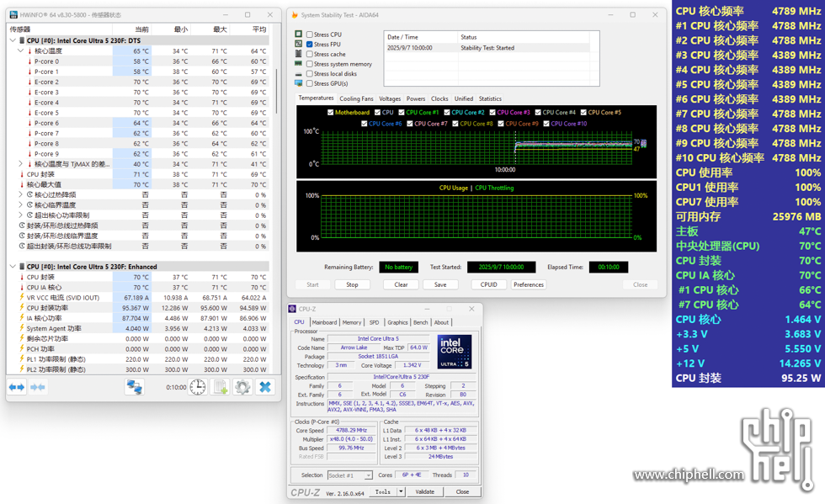The width and height of the screenshot is (825, 504).
Task: Click the HWiNFO clock reset timer icon
Action: (198, 387)
